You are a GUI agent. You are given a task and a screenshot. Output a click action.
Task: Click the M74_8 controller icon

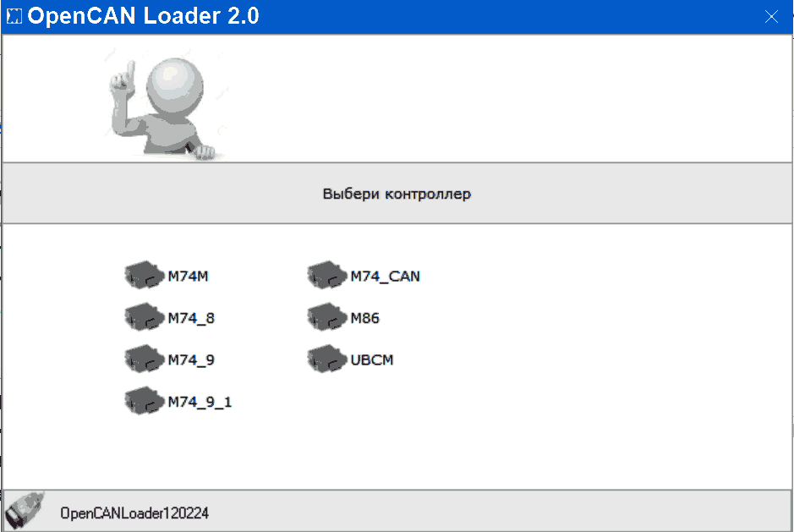pyautogui.click(x=145, y=317)
